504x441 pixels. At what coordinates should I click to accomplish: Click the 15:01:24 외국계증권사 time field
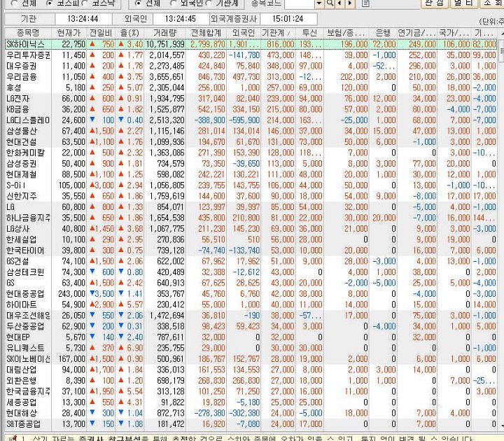pyautogui.click(x=288, y=19)
